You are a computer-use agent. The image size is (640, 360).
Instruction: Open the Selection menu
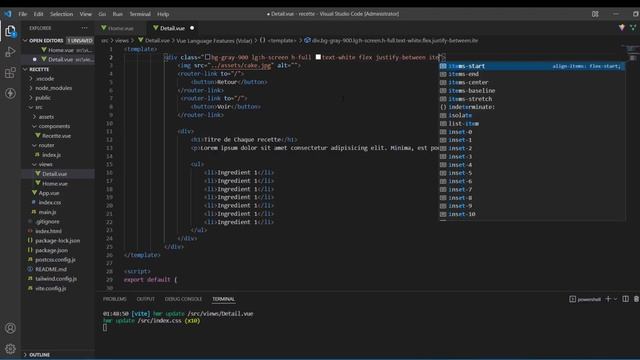61,14
